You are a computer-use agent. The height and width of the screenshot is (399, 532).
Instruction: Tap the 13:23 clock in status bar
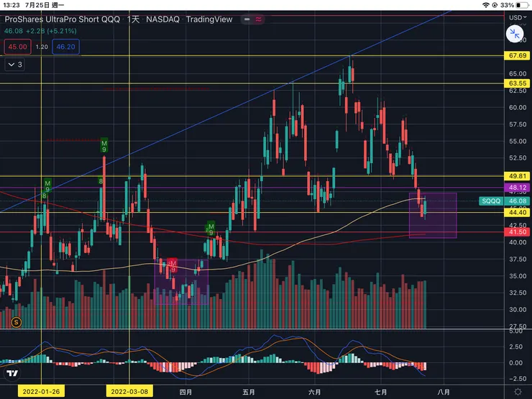[12, 5]
